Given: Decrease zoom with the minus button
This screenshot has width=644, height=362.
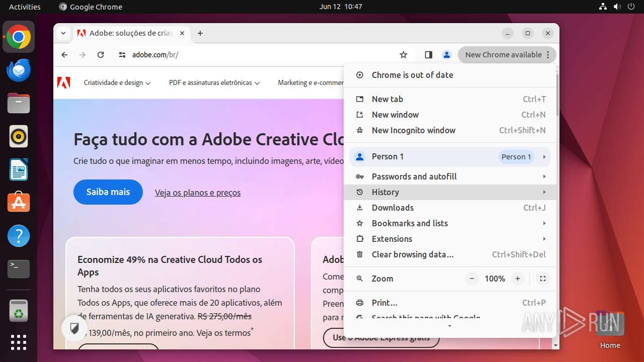Looking at the screenshot, I should [471, 279].
